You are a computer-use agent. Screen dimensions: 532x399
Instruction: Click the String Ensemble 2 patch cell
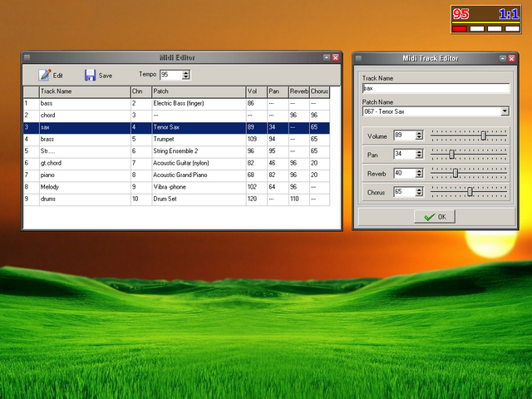tap(199, 151)
